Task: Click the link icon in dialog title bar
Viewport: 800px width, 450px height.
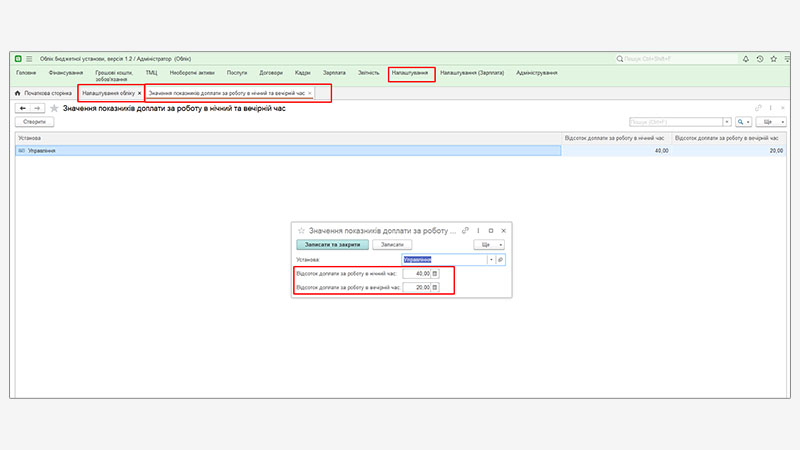Action: (x=466, y=230)
